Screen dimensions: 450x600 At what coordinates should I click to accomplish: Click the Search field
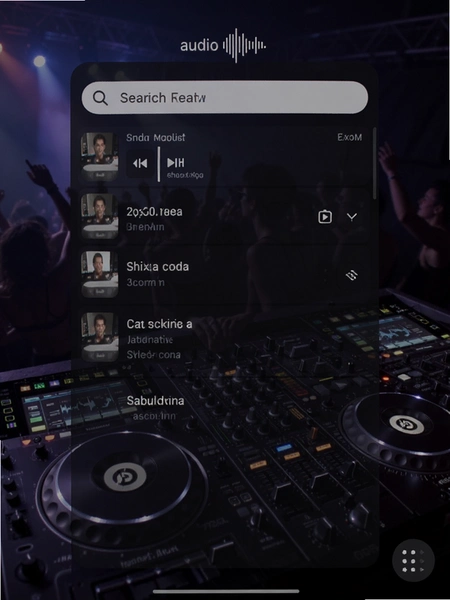(x=225, y=97)
